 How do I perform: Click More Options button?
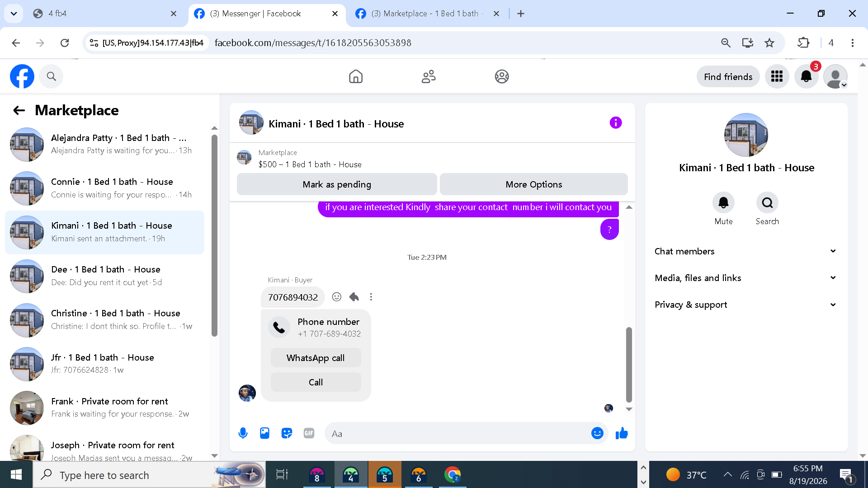pyautogui.click(x=533, y=184)
